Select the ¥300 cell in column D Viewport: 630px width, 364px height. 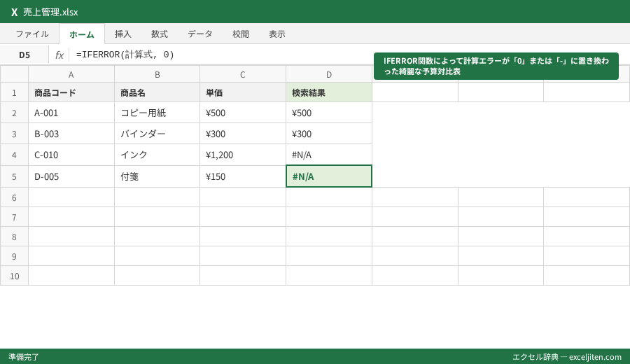point(329,134)
